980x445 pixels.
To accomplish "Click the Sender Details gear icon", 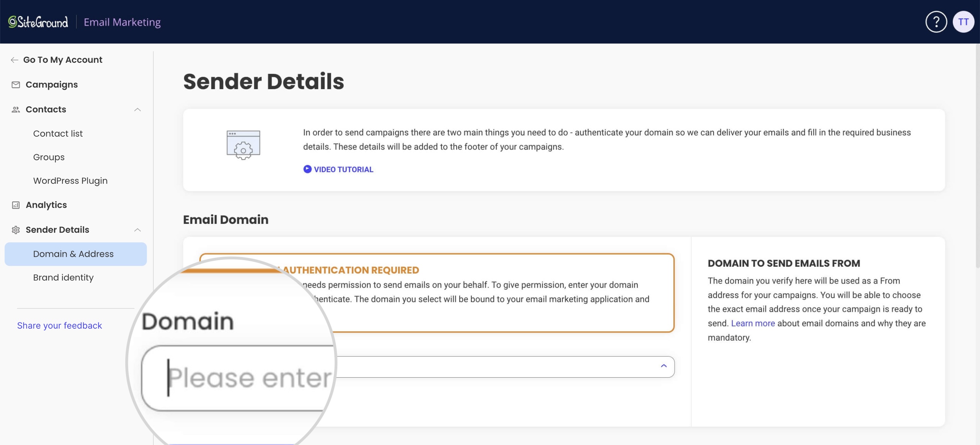I will [x=16, y=230].
